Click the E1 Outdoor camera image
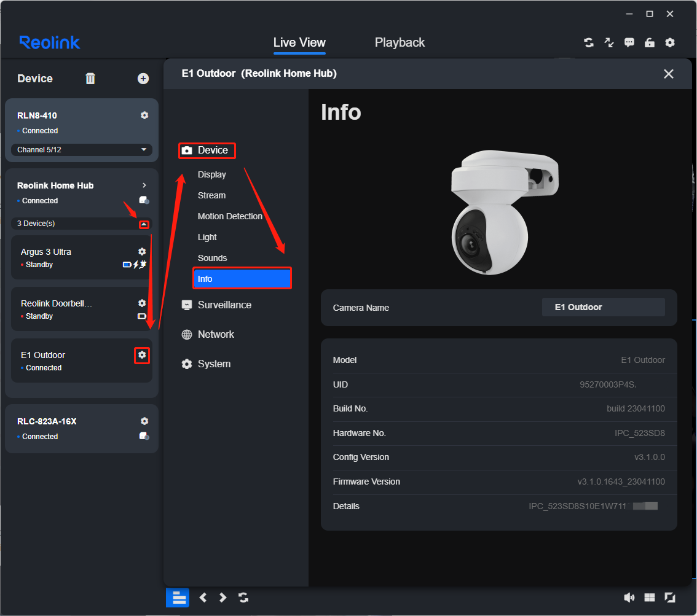Screen dimensions: 697x616 click(x=505, y=212)
